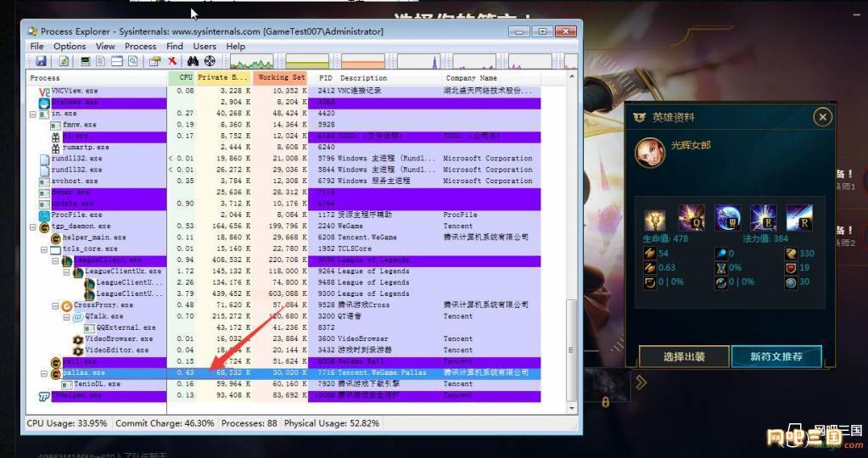868x458 pixels.
Task: Click the TP helper process icon
Action: [x=44, y=395]
